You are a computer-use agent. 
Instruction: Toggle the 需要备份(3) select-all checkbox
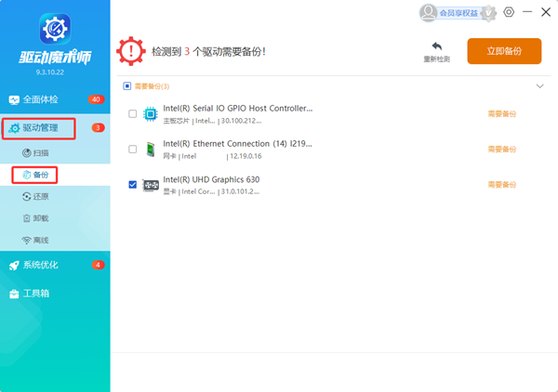pos(127,86)
